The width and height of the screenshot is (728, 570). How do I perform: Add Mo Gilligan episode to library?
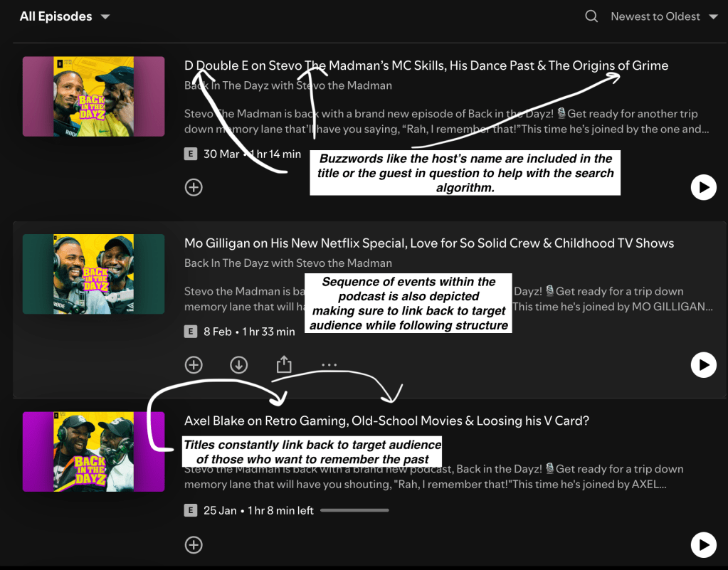[x=194, y=365]
